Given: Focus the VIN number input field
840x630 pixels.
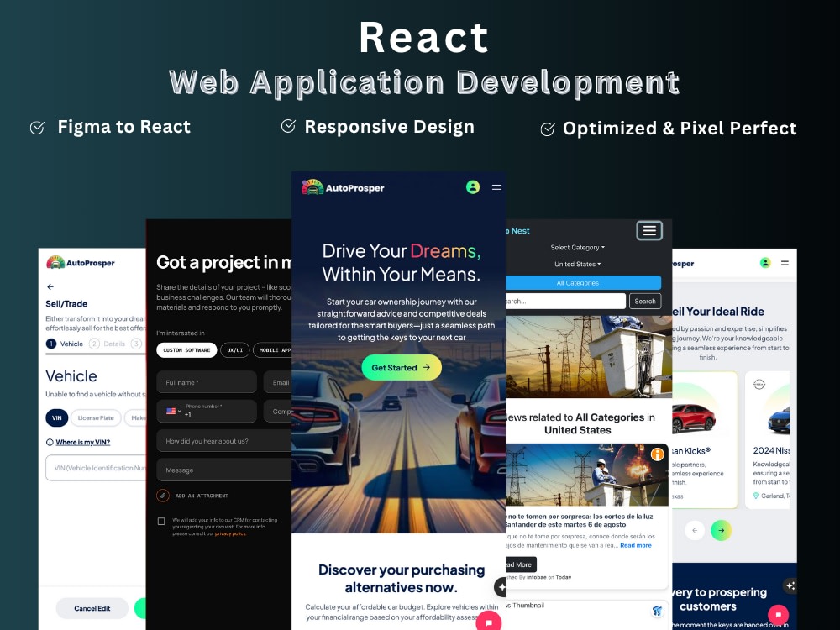Looking at the screenshot, I should pyautogui.click(x=96, y=468).
